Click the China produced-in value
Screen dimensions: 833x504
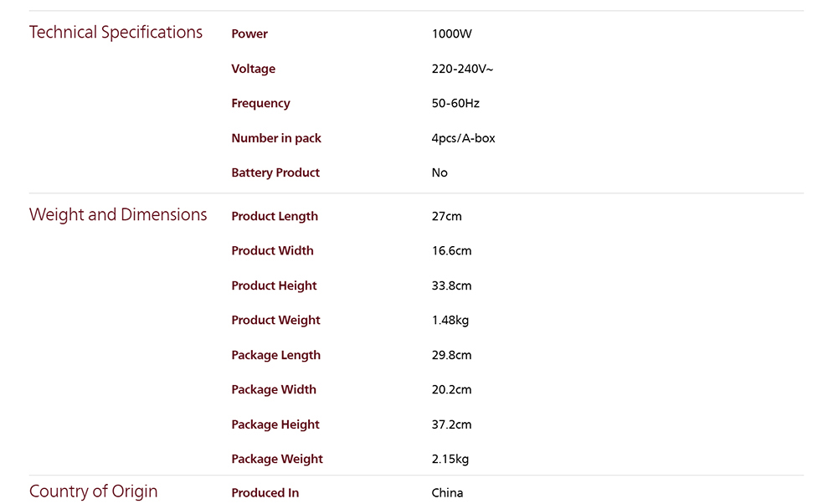pos(447,493)
